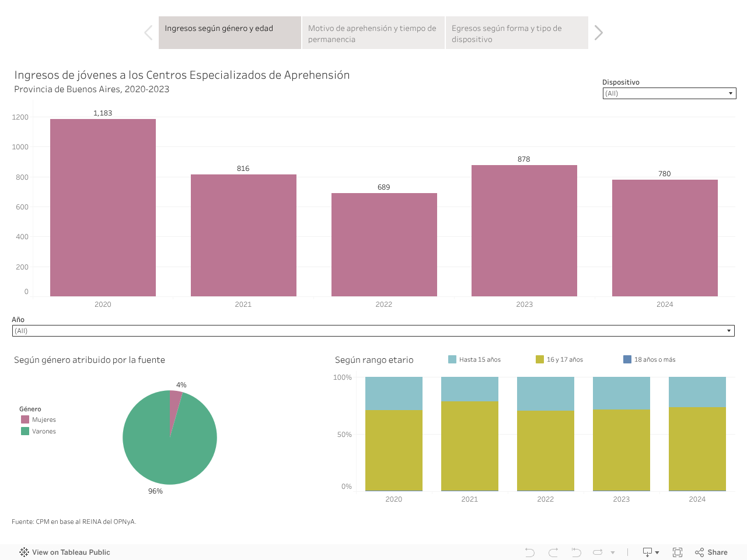Go to the next story point arrow
Viewport: 747px width, 560px height.
(x=598, y=33)
